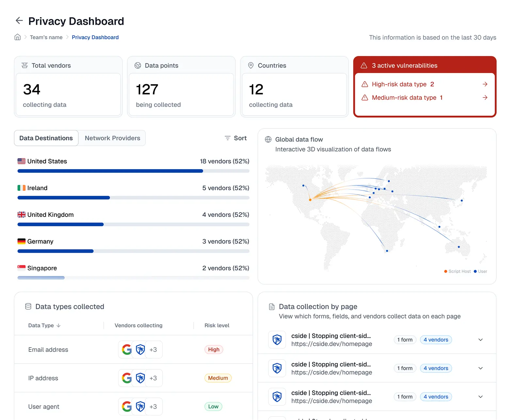Click the globe icon on Data points card

(137, 65)
